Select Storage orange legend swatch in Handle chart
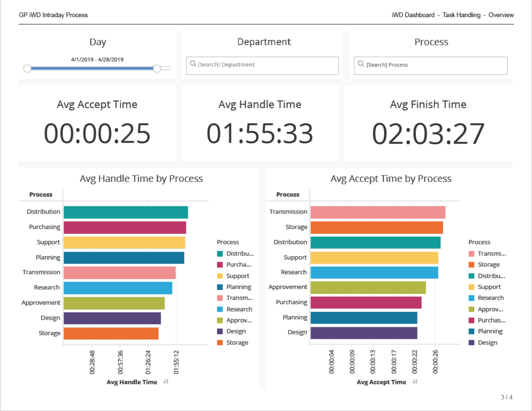The height and width of the screenshot is (411, 532). (x=220, y=342)
